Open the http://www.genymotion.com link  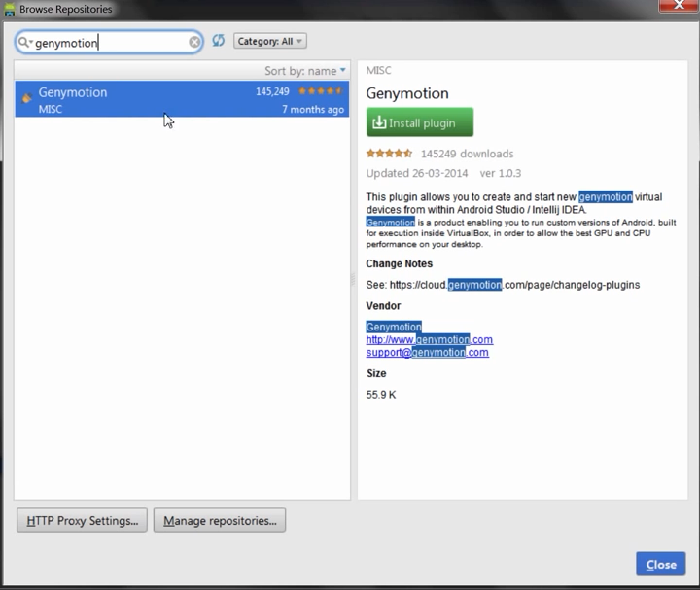430,339
